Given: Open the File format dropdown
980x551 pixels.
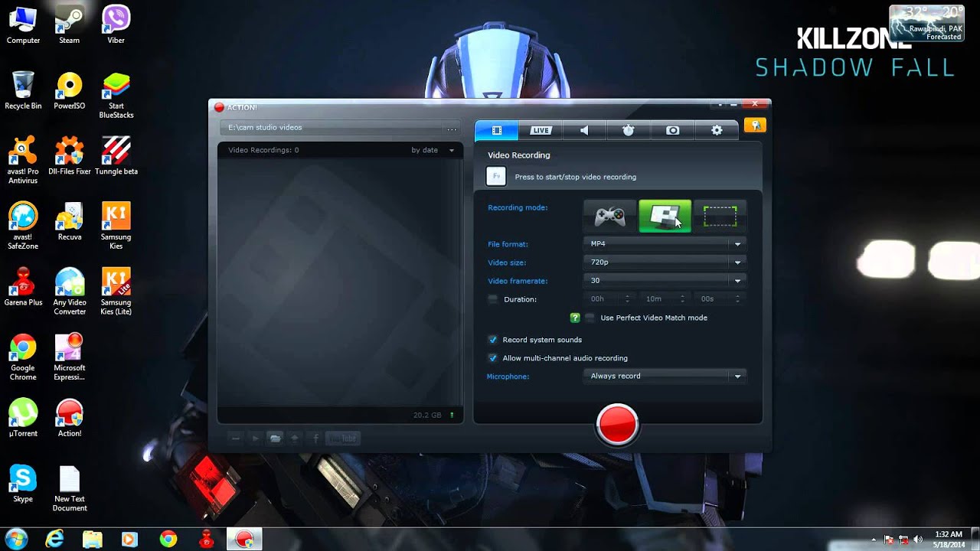Looking at the screenshot, I should point(665,244).
